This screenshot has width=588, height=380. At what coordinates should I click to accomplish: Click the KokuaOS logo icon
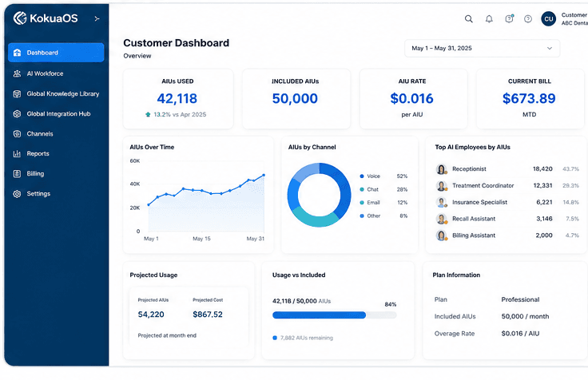click(x=20, y=18)
